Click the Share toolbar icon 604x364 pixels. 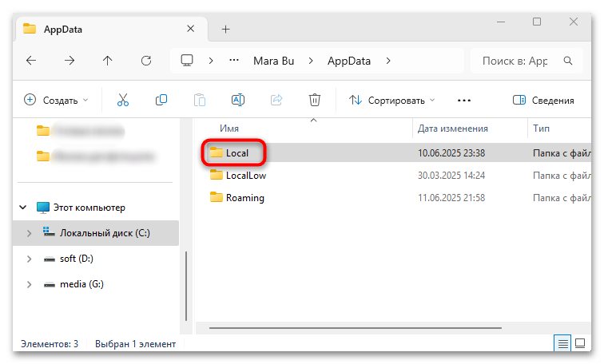pos(276,100)
